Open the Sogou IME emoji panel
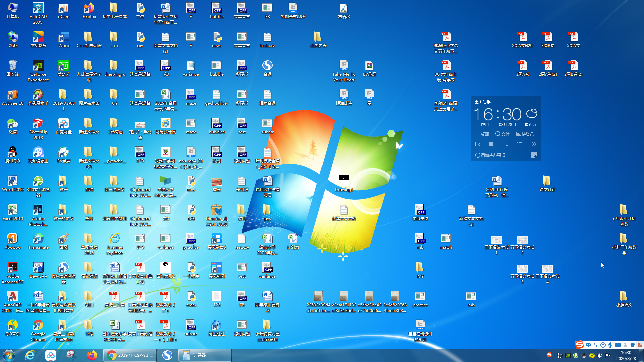Screen dimensions: 644x362 pyautogui.click(x=603, y=345)
